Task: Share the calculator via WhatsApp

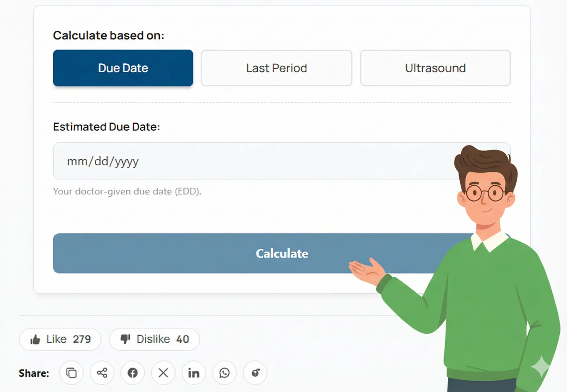Action: (224, 373)
